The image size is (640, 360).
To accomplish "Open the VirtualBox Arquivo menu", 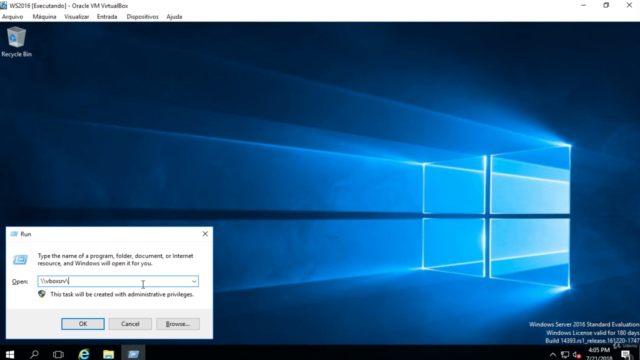I will point(13,17).
